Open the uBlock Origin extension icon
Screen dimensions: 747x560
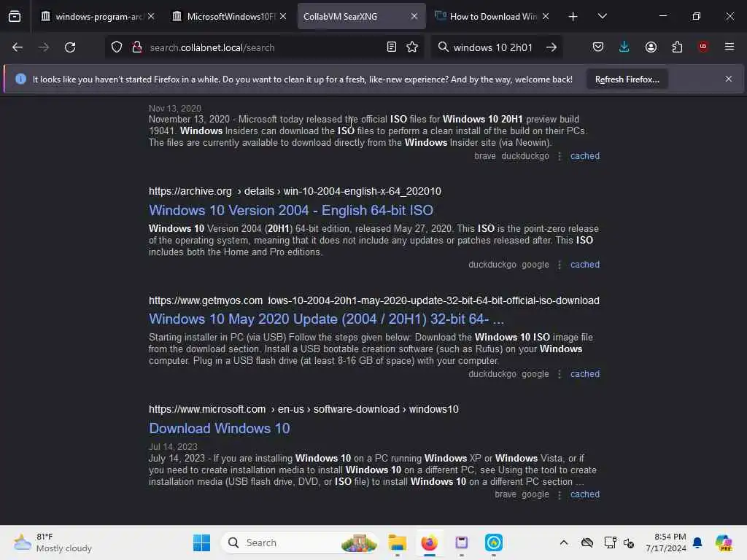(x=703, y=47)
